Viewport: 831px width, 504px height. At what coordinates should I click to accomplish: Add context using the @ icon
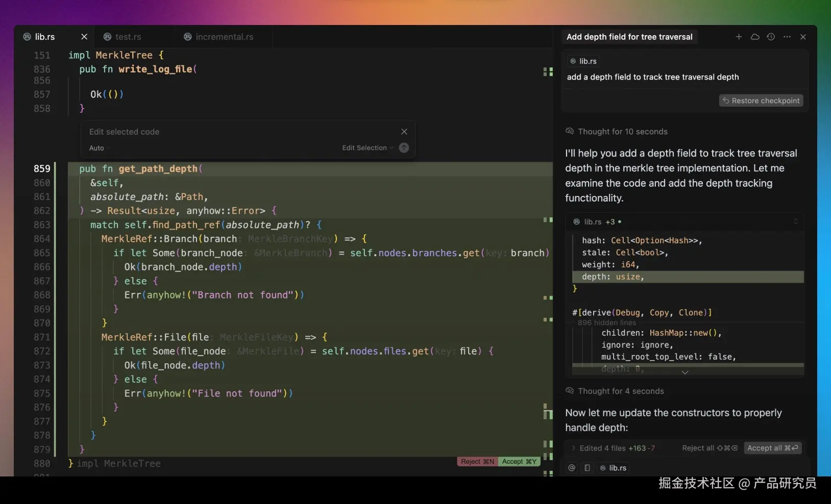click(x=572, y=468)
